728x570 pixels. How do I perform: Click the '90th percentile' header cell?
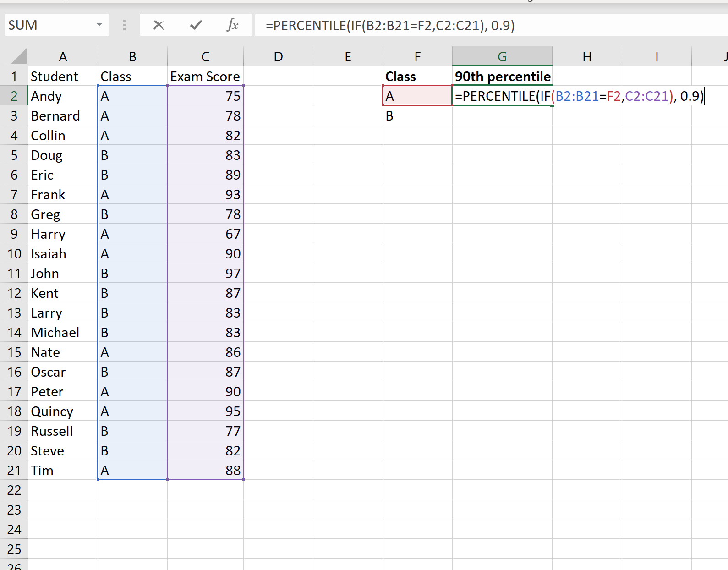[502, 76]
